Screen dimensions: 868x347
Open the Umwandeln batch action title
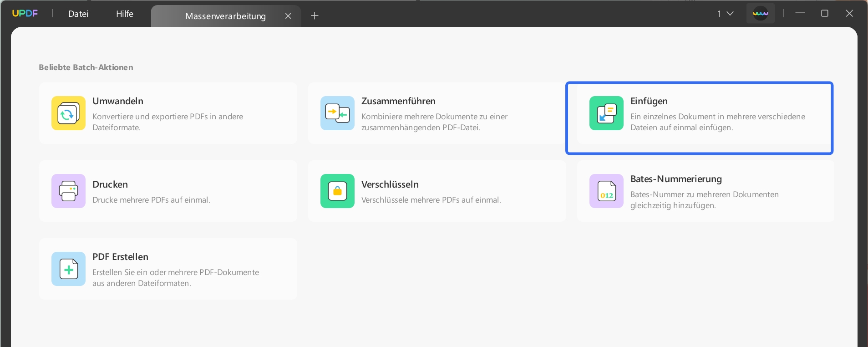pyautogui.click(x=118, y=101)
